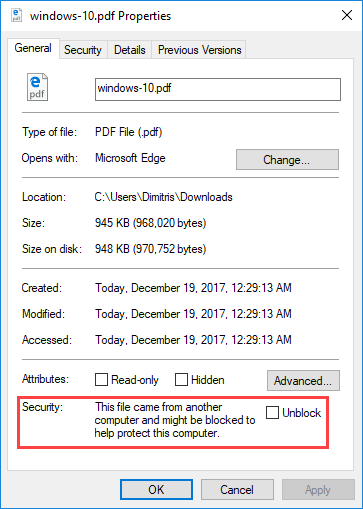
Task: Switch to the Details tab
Action: coord(130,50)
